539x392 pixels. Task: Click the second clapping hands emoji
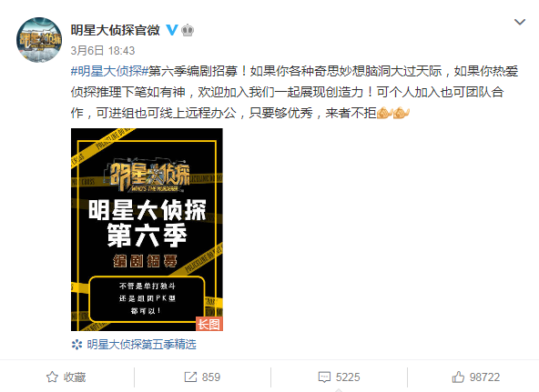pos(401,113)
